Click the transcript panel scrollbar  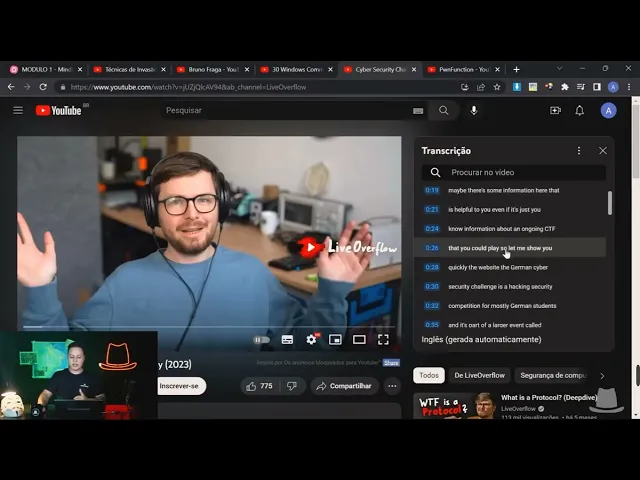[610, 203]
